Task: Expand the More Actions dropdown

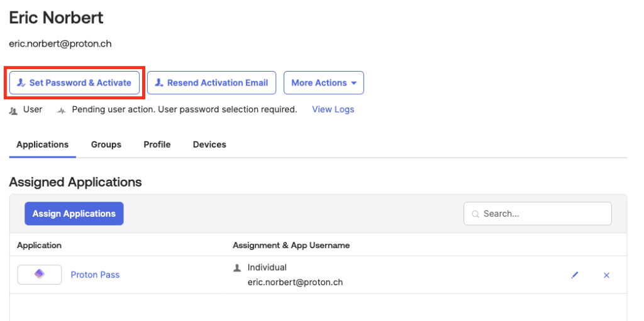Action: tap(324, 83)
